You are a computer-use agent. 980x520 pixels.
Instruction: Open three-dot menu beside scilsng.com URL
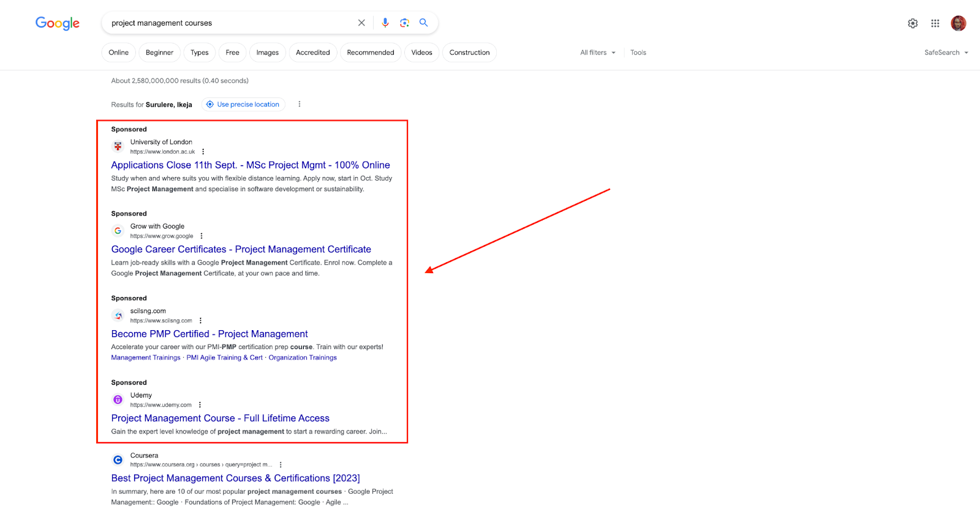[200, 321]
